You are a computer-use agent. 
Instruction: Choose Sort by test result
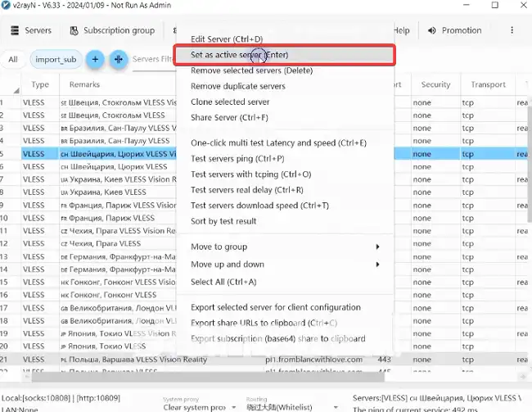click(x=223, y=221)
